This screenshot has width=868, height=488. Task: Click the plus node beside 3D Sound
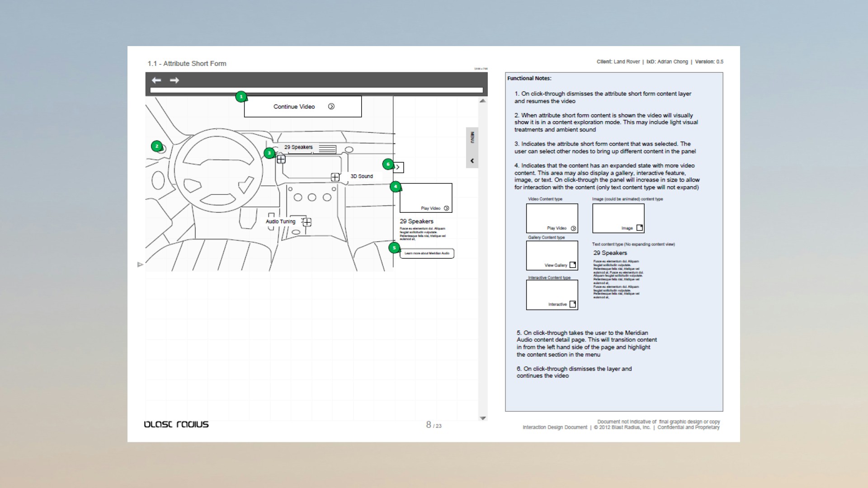(x=335, y=177)
